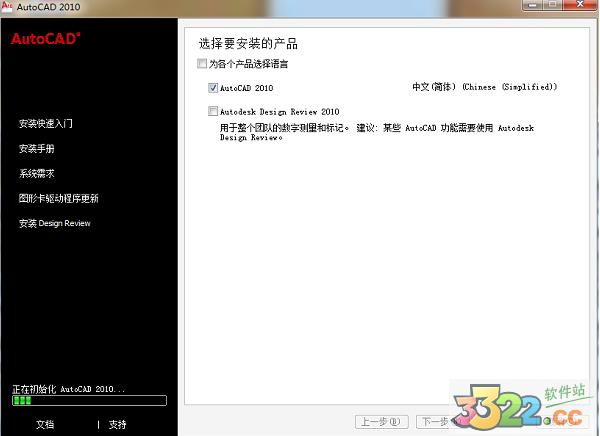Click the AutoCAD title bar icon

[7, 7]
